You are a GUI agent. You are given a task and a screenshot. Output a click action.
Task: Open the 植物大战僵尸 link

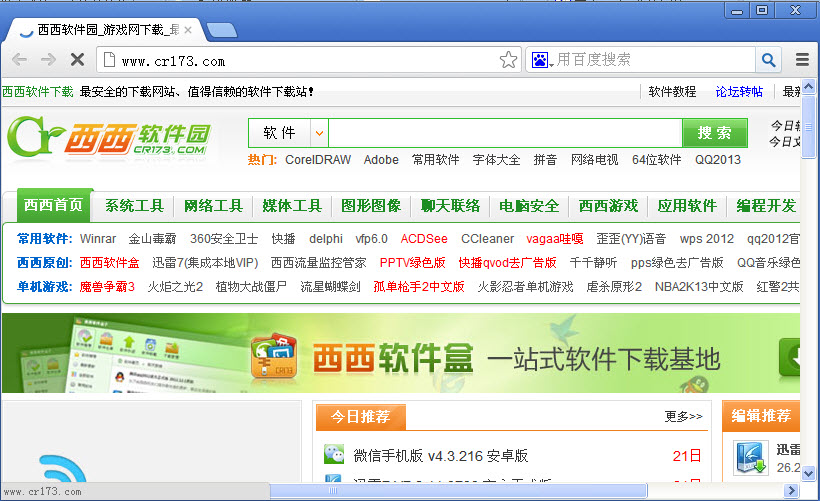pos(251,287)
